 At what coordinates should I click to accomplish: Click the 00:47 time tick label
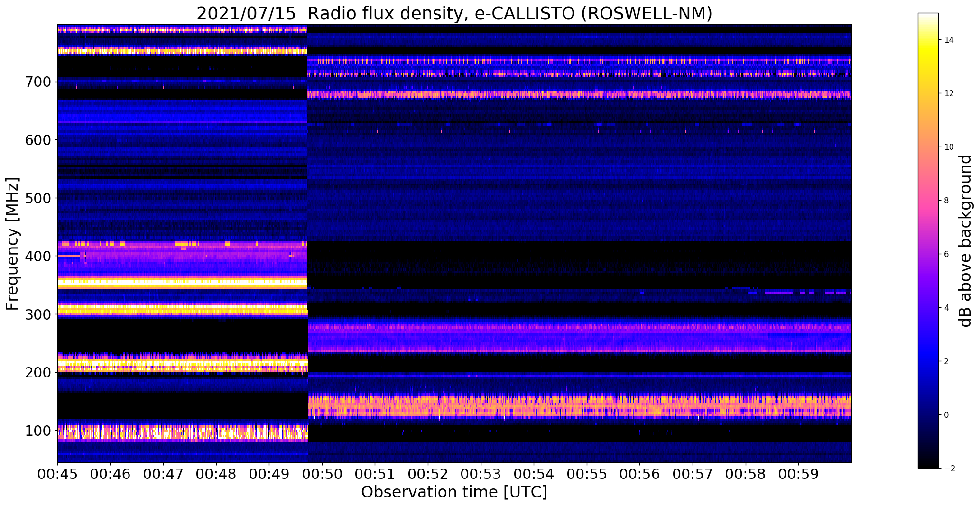click(164, 474)
